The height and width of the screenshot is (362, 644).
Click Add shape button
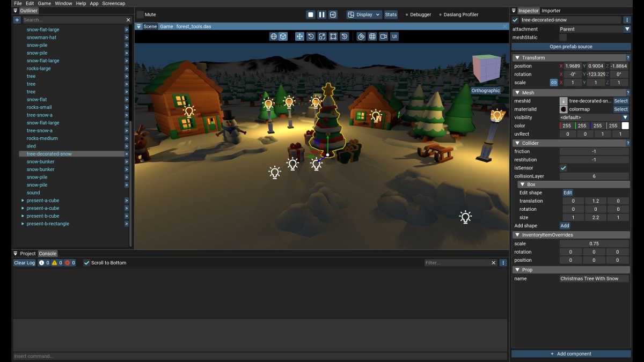tap(565, 226)
